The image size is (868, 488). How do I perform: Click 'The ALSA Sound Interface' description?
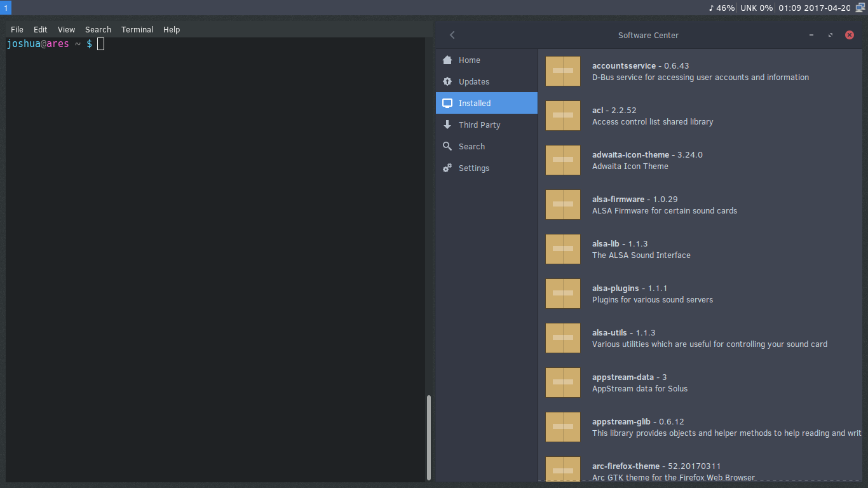click(x=641, y=255)
